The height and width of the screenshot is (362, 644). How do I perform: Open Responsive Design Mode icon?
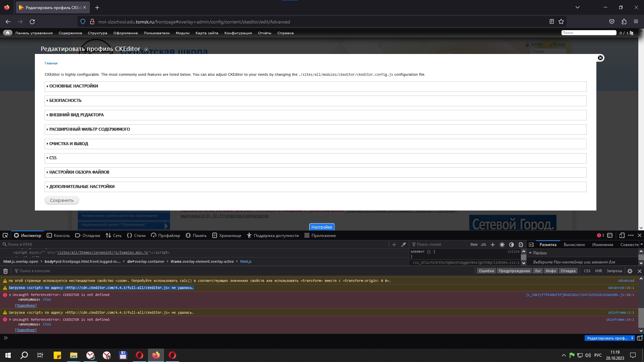pos(622,235)
